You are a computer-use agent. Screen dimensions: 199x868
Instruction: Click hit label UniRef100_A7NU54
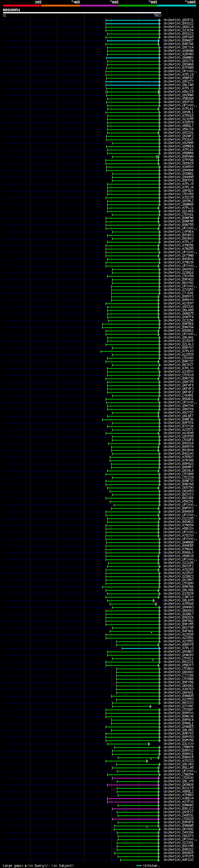click(178, 525)
